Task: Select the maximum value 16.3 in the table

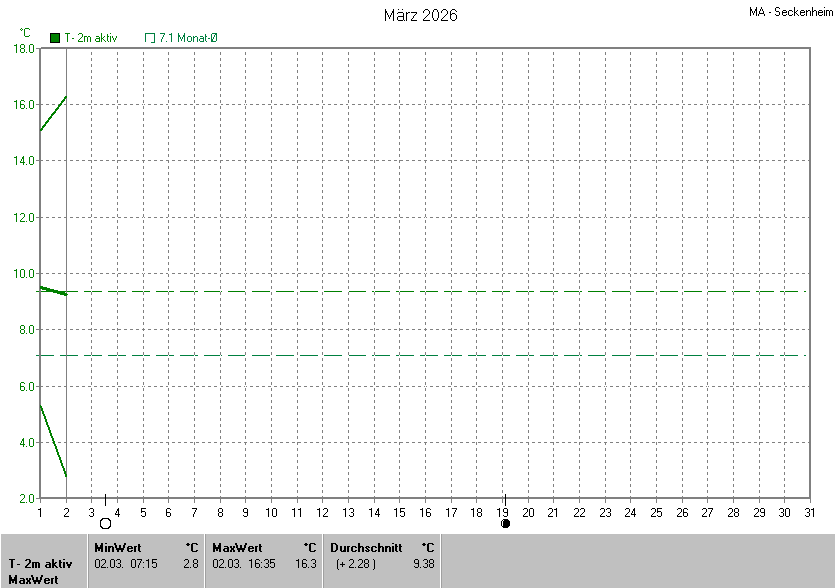Action: [308, 564]
